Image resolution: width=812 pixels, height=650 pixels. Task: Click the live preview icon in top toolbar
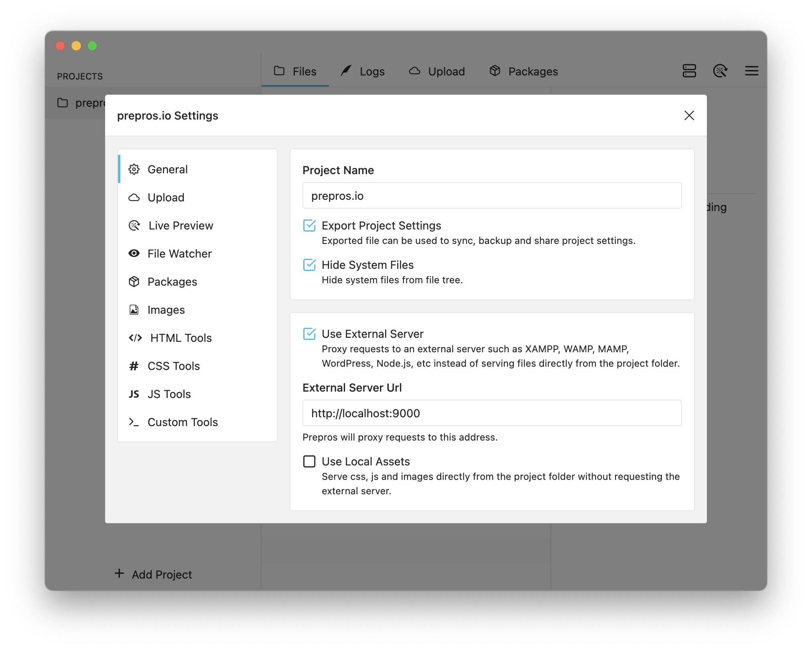pos(721,71)
